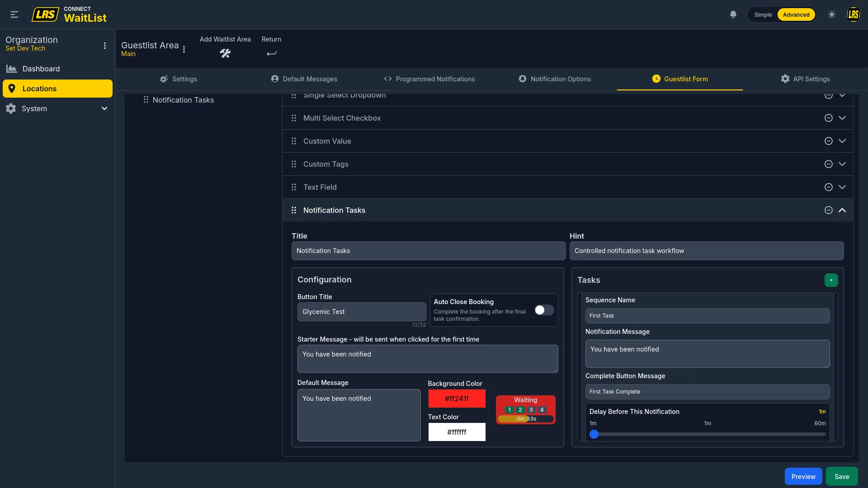Click drag handle for Notification Tasks section

[294, 210]
